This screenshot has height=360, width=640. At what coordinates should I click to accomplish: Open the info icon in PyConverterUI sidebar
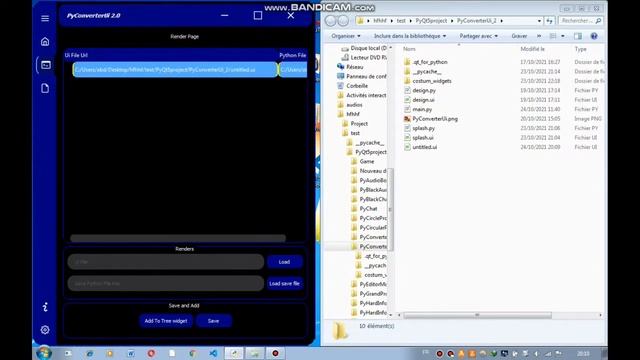pyautogui.click(x=45, y=307)
